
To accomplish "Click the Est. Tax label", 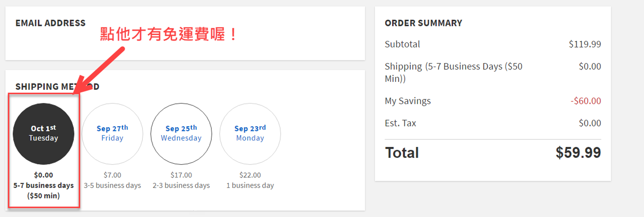I will click(400, 123).
